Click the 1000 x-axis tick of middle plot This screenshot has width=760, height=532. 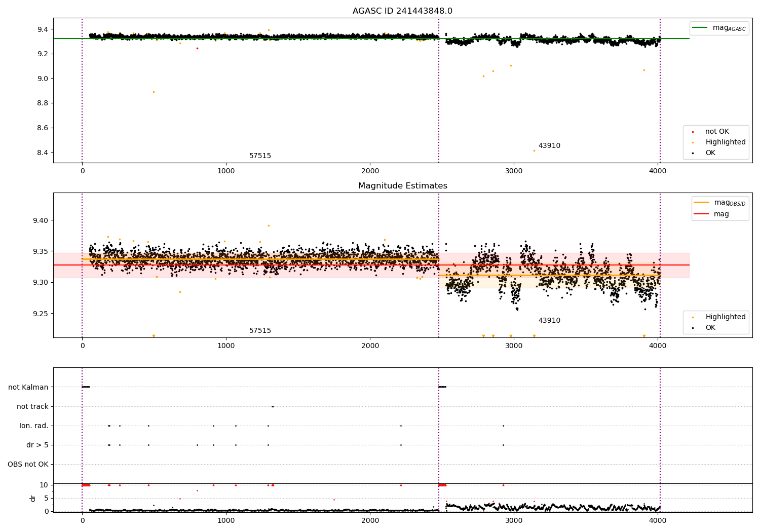coord(226,346)
